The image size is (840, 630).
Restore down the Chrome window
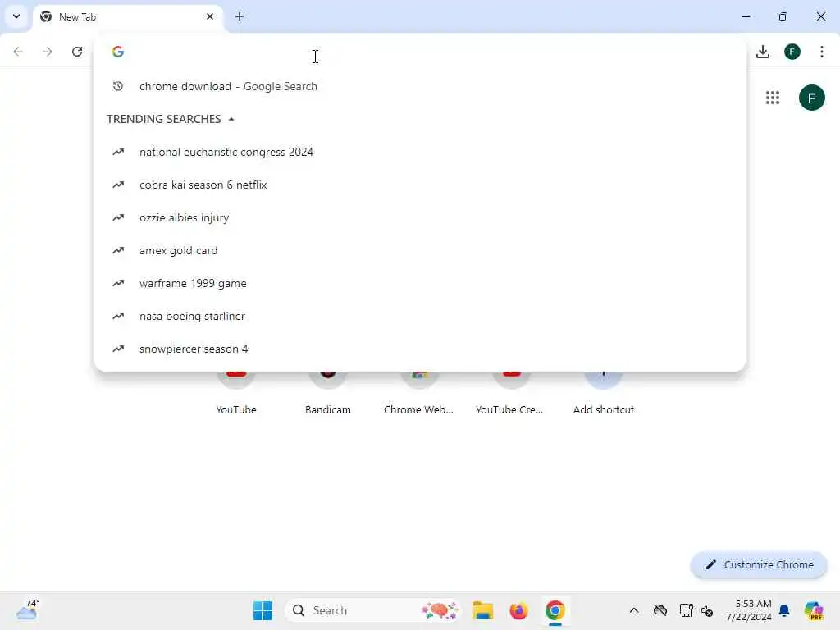(x=783, y=16)
